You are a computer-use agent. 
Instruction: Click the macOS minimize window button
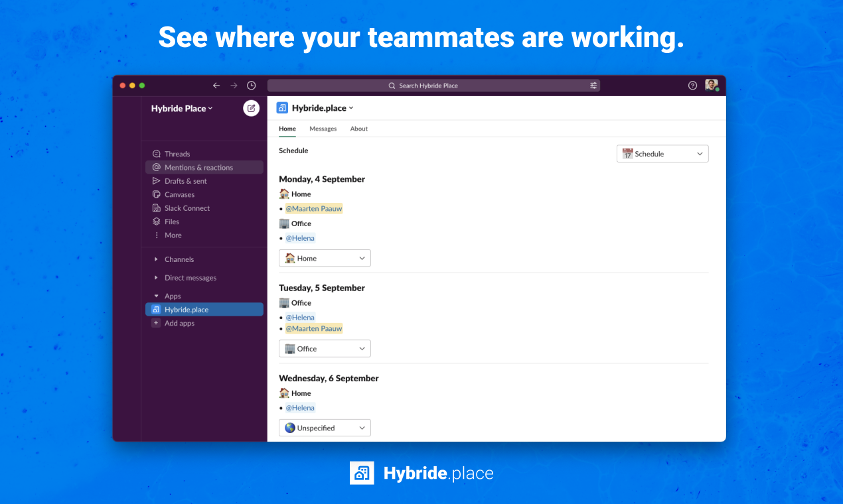132,86
